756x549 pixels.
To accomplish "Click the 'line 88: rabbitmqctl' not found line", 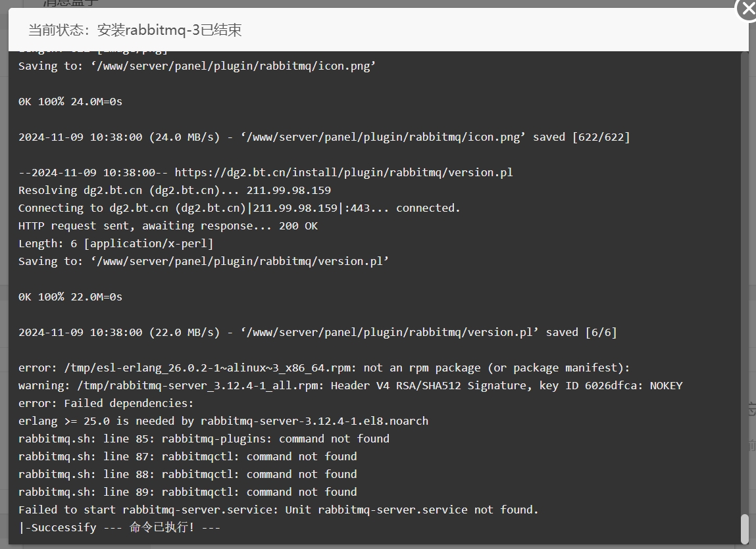I will (188, 474).
